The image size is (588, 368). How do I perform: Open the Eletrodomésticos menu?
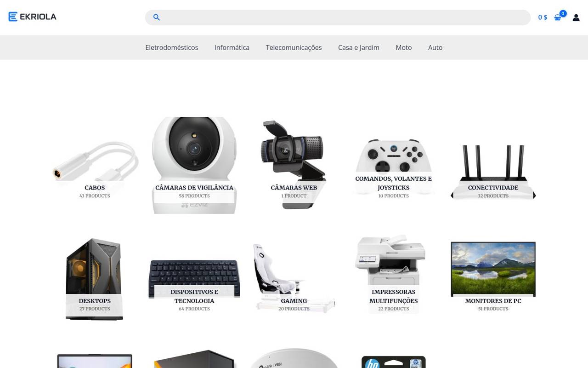pos(172,47)
